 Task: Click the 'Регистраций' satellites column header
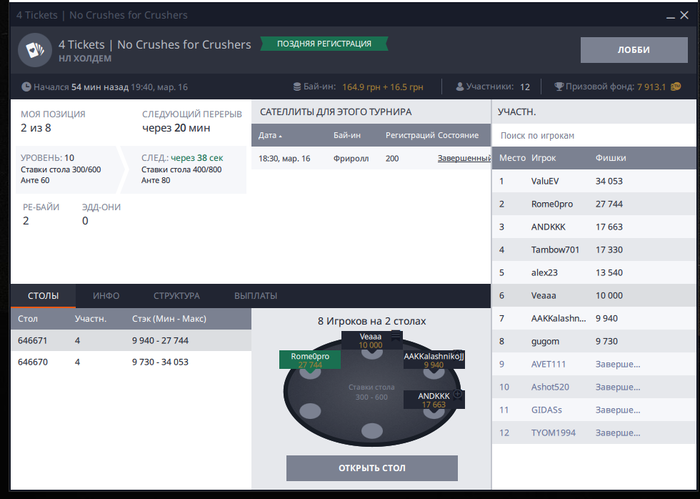[410, 135]
